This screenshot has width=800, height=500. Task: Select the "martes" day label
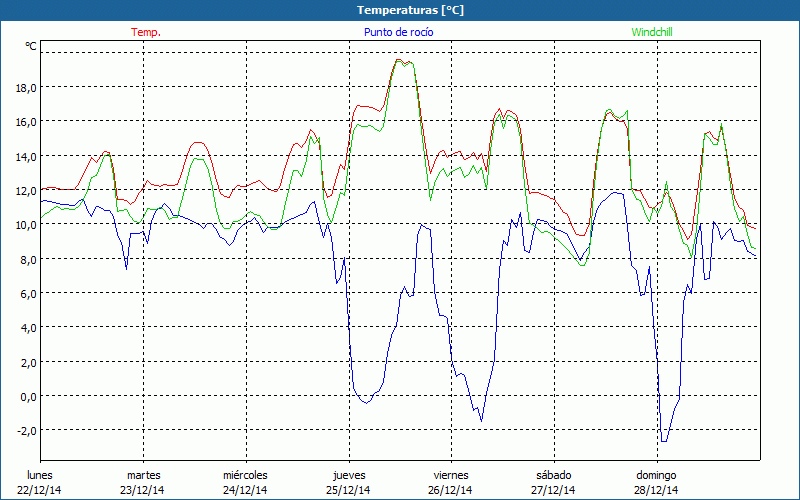143,475
